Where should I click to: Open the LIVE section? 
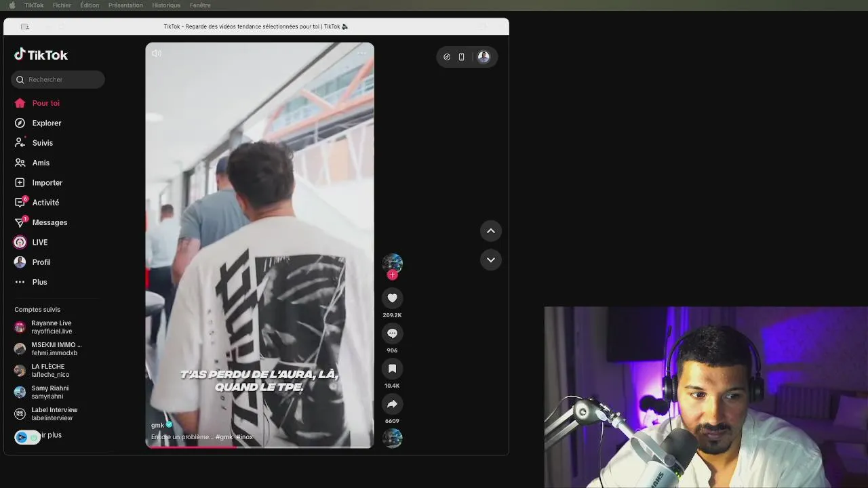(x=31, y=242)
